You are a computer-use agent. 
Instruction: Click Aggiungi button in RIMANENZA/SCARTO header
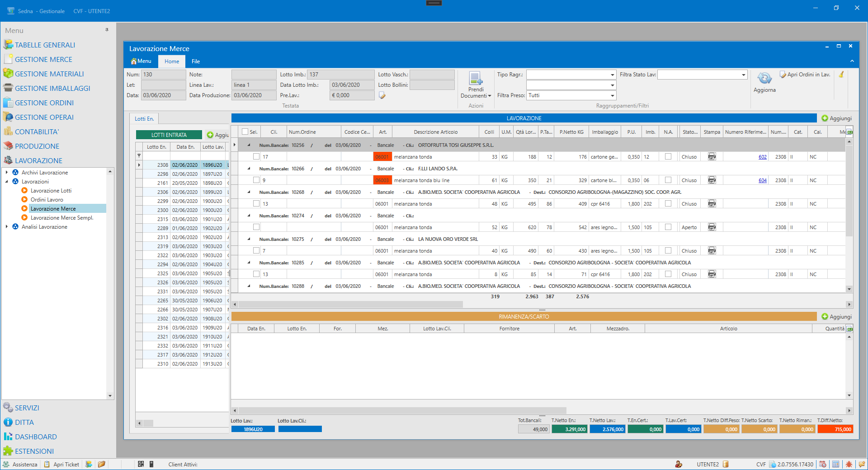(836, 316)
